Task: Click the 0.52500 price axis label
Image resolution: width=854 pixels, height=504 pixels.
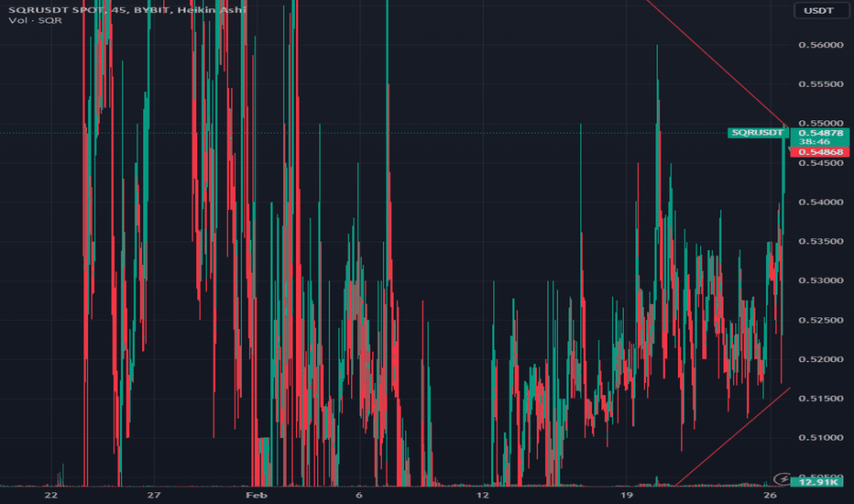Action: pos(821,320)
